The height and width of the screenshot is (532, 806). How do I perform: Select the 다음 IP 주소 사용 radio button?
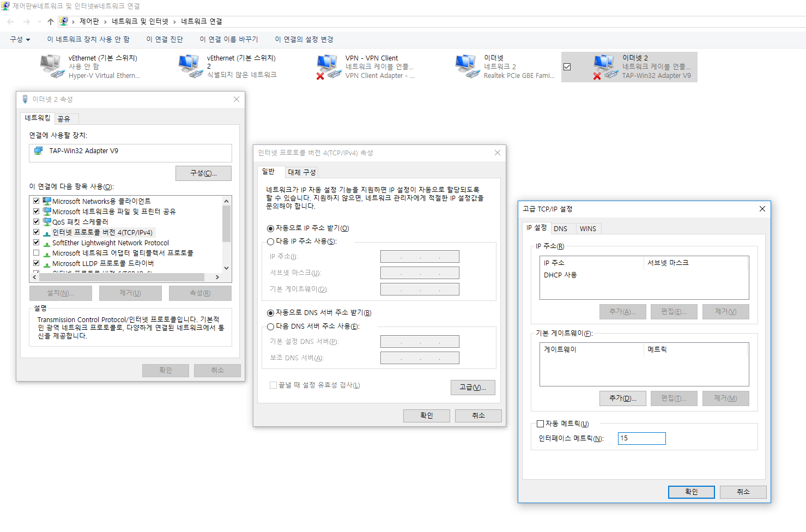[270, 241]
